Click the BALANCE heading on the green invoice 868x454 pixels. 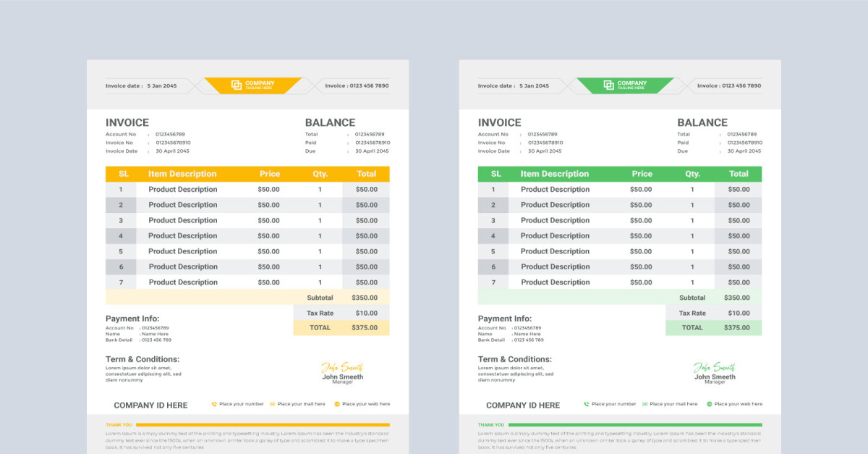(702, 122)
